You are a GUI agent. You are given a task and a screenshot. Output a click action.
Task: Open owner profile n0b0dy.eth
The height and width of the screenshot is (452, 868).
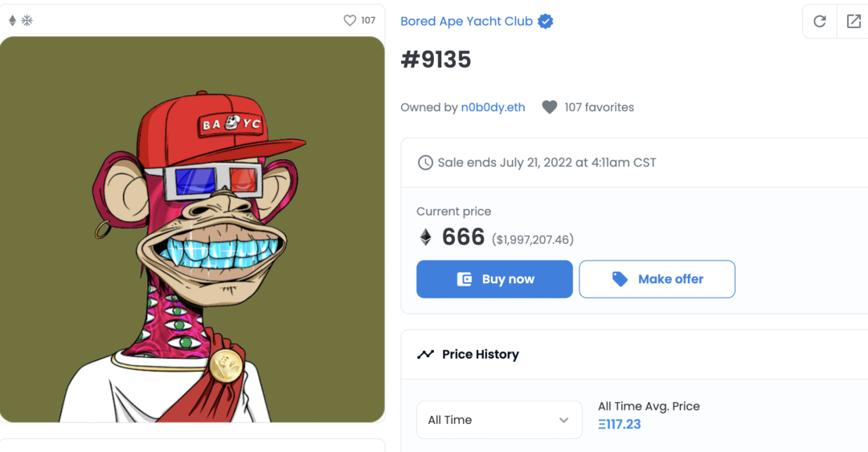tap(493, 107)
